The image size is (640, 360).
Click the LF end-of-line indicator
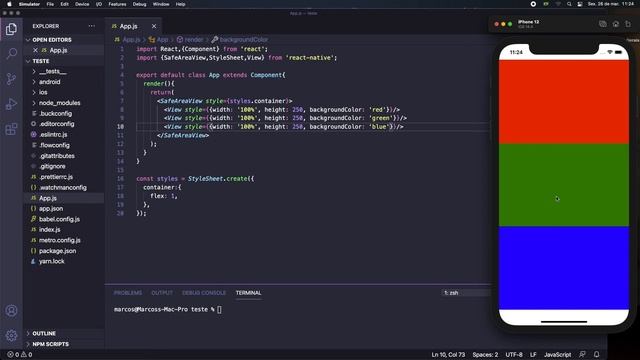[x=533, y=354]
